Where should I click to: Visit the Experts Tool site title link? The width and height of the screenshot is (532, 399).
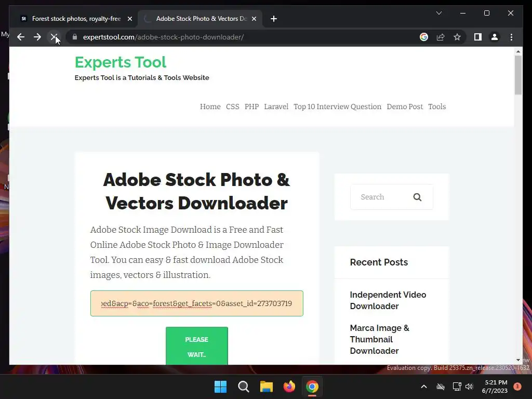click(x=121, y=62)
